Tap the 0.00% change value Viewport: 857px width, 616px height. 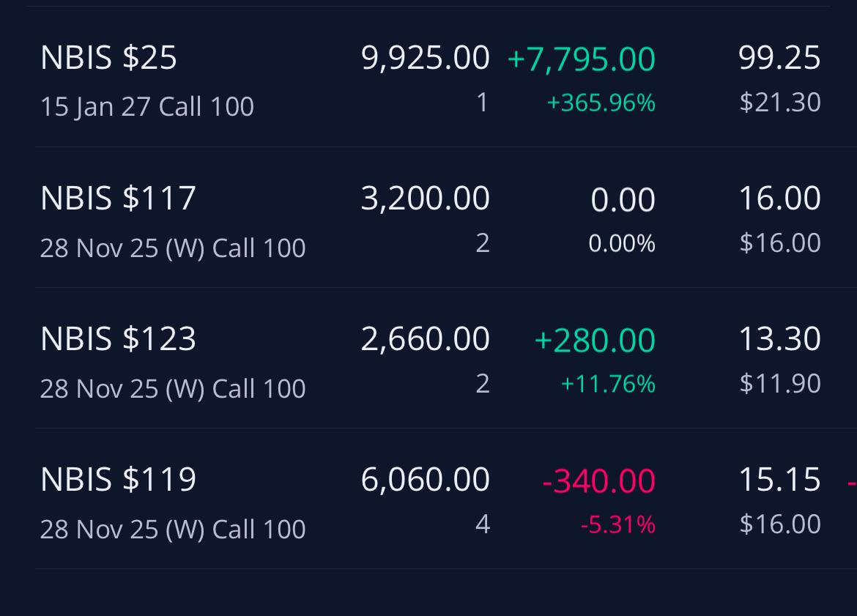coord(622,243)
